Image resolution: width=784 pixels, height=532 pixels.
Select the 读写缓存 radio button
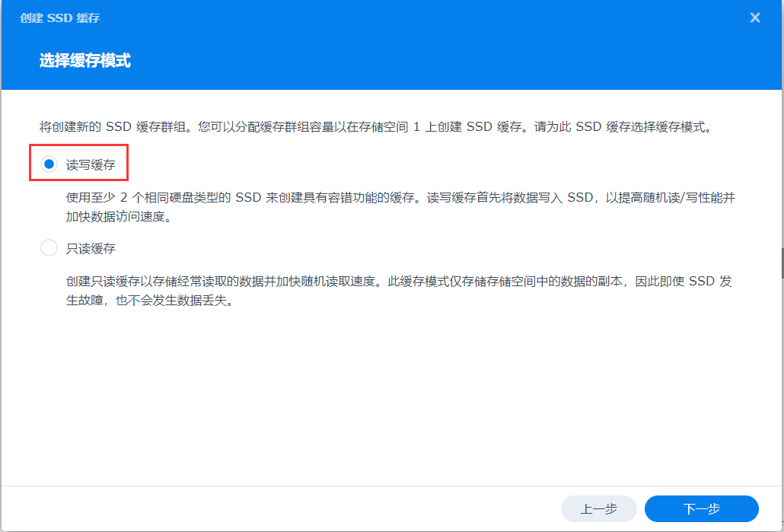click(49, 164)
